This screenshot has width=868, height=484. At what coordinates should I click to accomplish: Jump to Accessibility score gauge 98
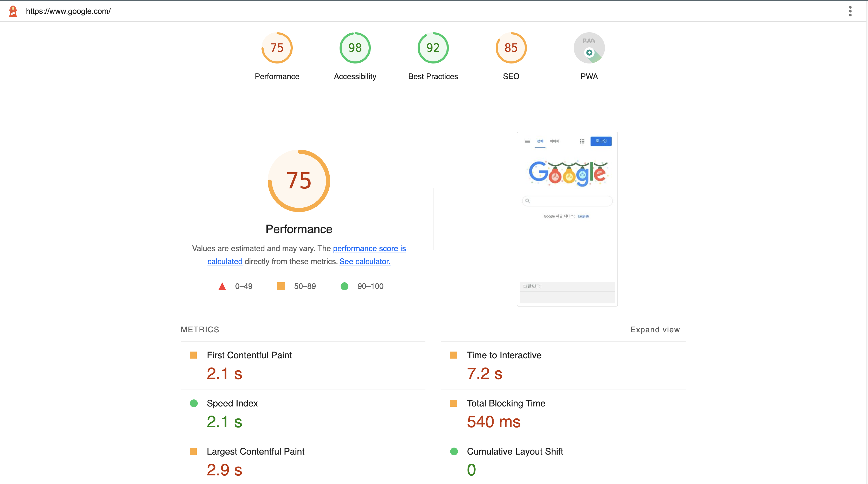click(x=355, y=48)
